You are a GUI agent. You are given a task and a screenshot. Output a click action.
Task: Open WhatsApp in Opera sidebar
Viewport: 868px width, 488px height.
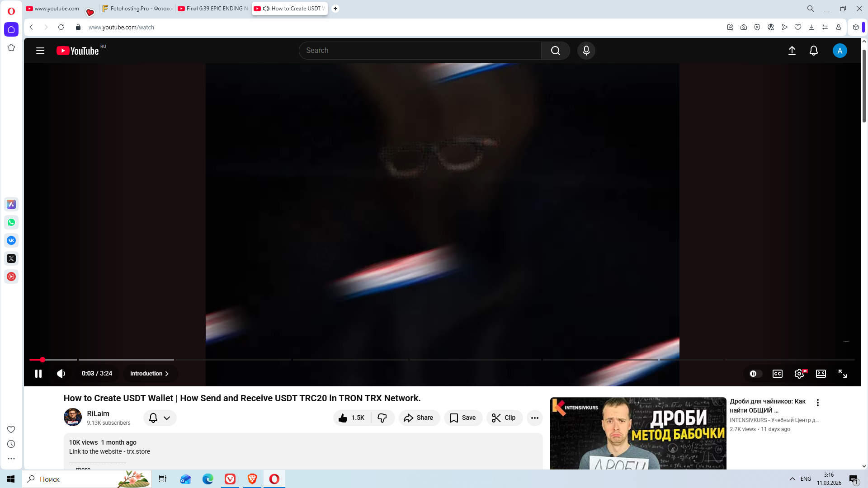pyautogui.click(x=11, y=222)
